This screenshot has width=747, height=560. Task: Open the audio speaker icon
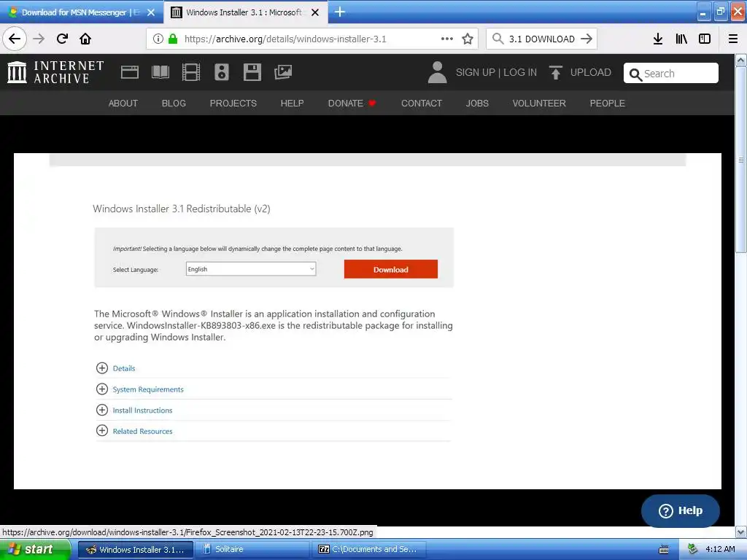tap(222, 72)
